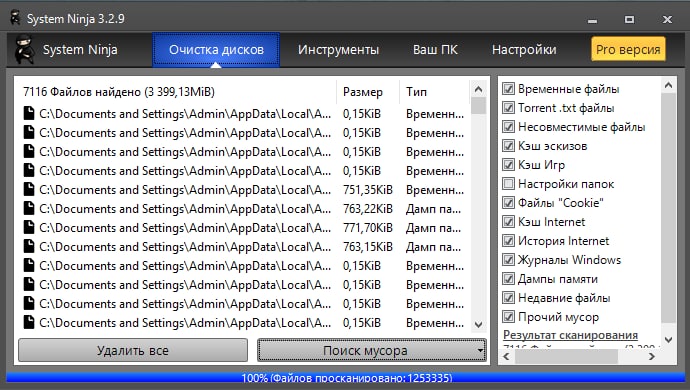690x390 pixels.
Task: Click the Тип column header
Action: [434, 92]
